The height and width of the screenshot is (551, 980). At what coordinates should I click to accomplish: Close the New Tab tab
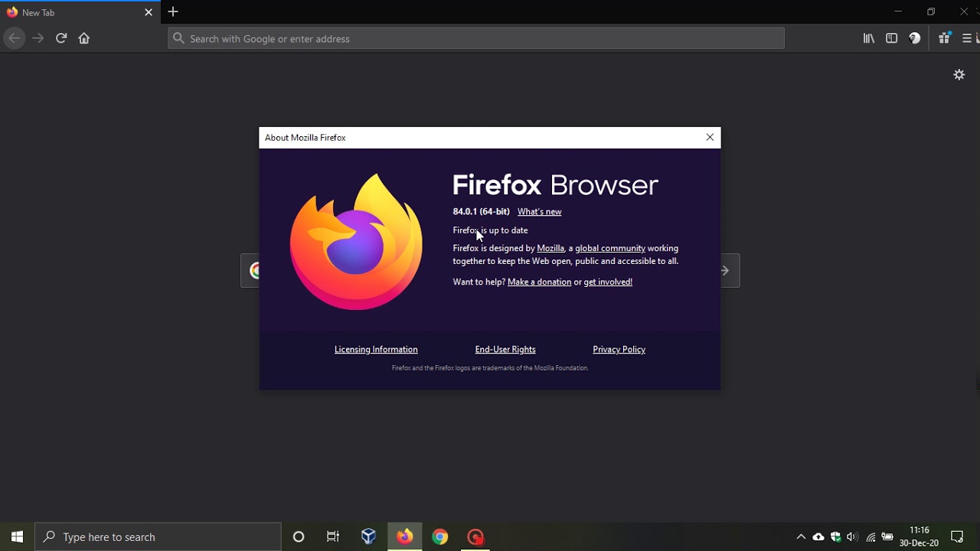[149, 12]
